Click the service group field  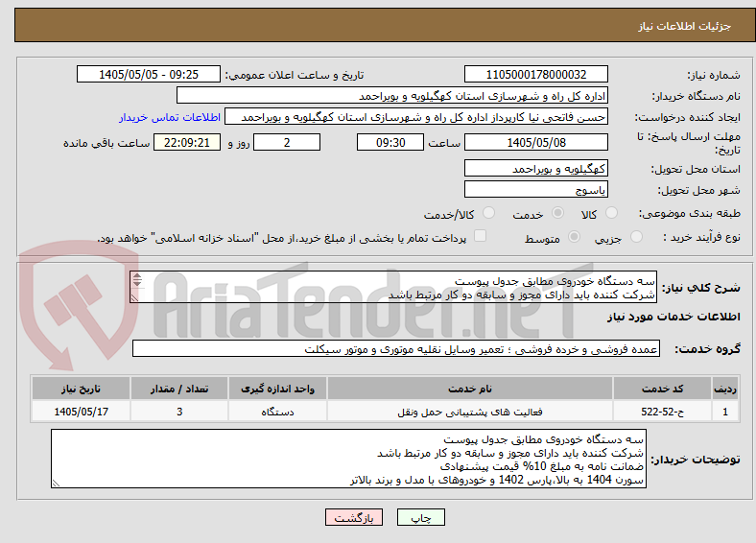tap(396, 348)
